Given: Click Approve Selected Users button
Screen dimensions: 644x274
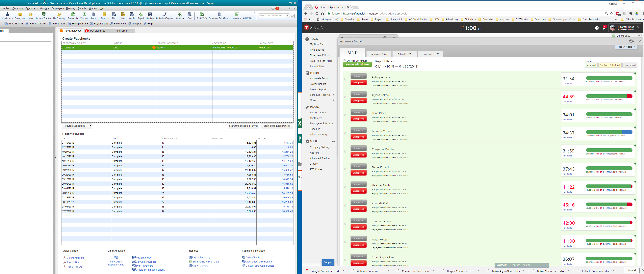Looking at the screenshot, I should [357, 64].
